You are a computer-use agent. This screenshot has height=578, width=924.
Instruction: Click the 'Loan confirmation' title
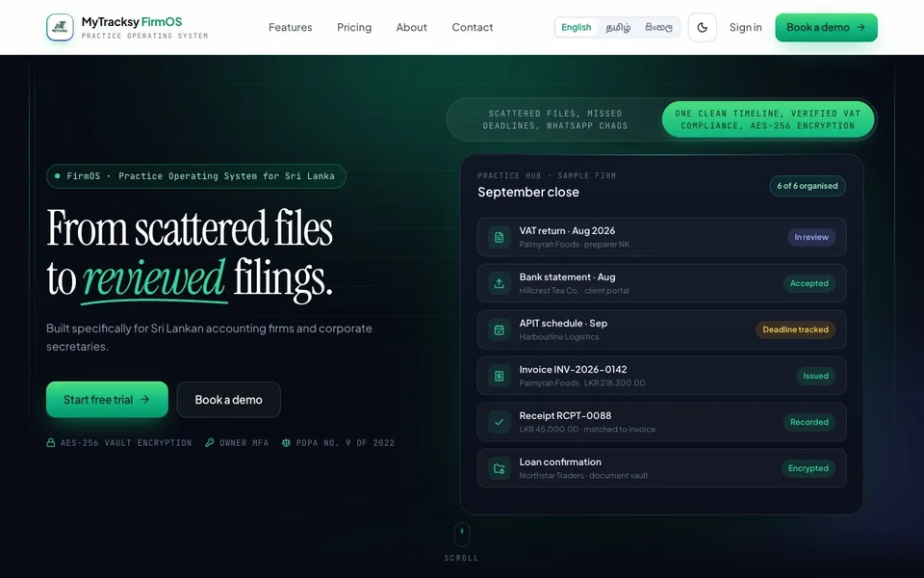[x=560, y=461]
